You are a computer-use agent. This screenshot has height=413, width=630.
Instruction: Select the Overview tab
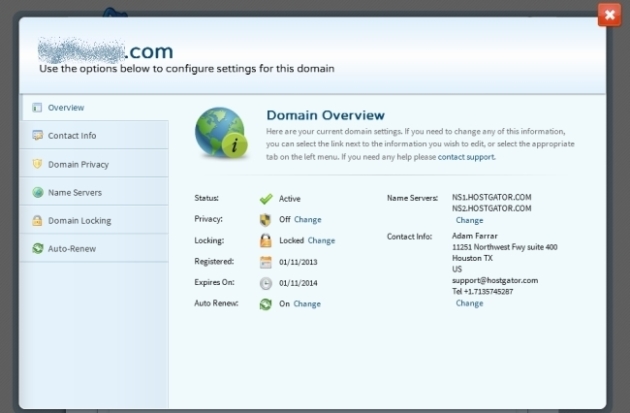(x=66, y=107)
